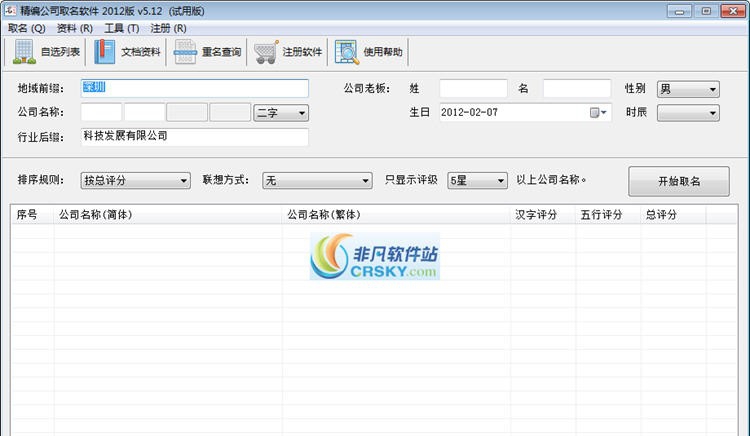Click the 注册软件 shopping cart icon
The width and height of the screenshot is (750, 436).
[266, 52]
